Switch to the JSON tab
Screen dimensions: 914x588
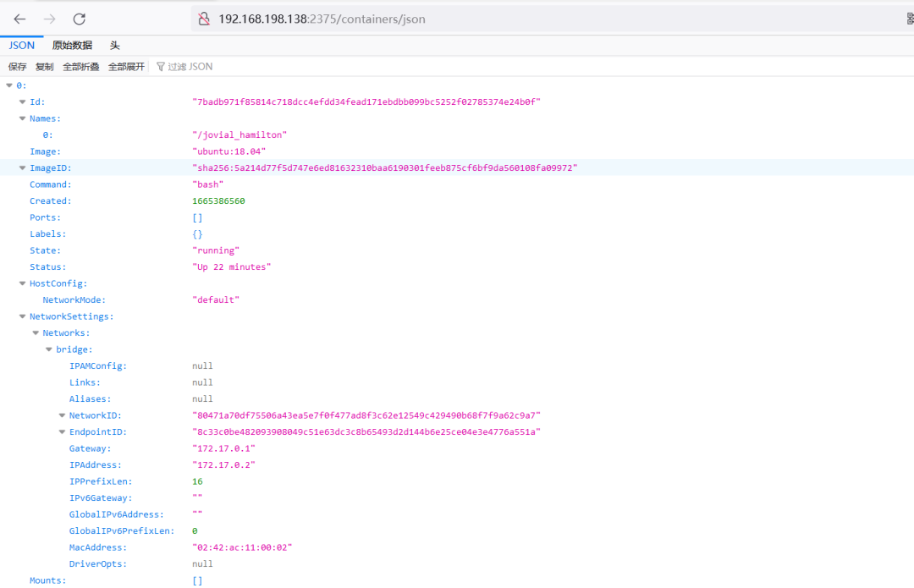click(x=21, y=46)
